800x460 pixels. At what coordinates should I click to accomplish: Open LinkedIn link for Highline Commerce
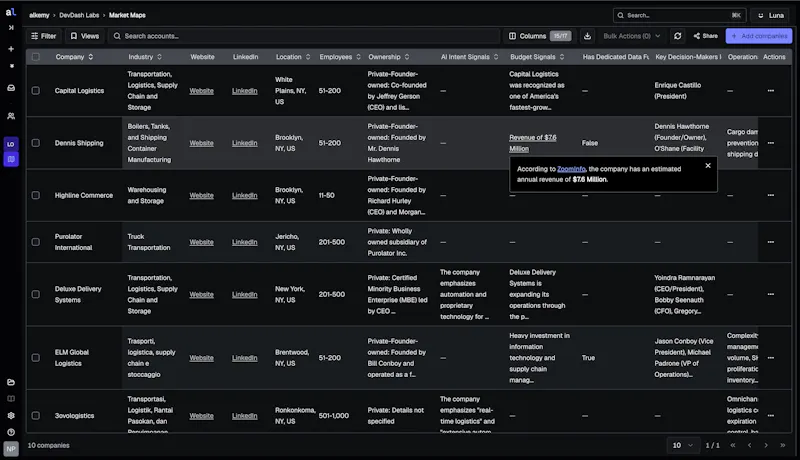click(x=244, y=195)
